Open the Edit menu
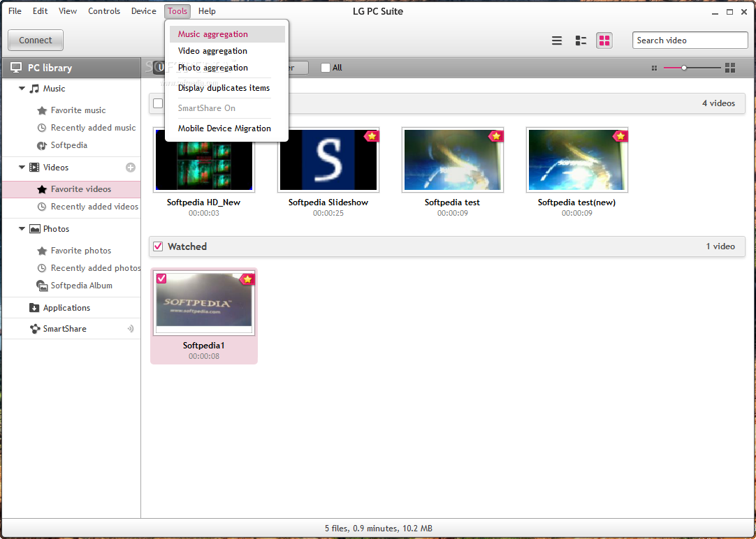 40,11
